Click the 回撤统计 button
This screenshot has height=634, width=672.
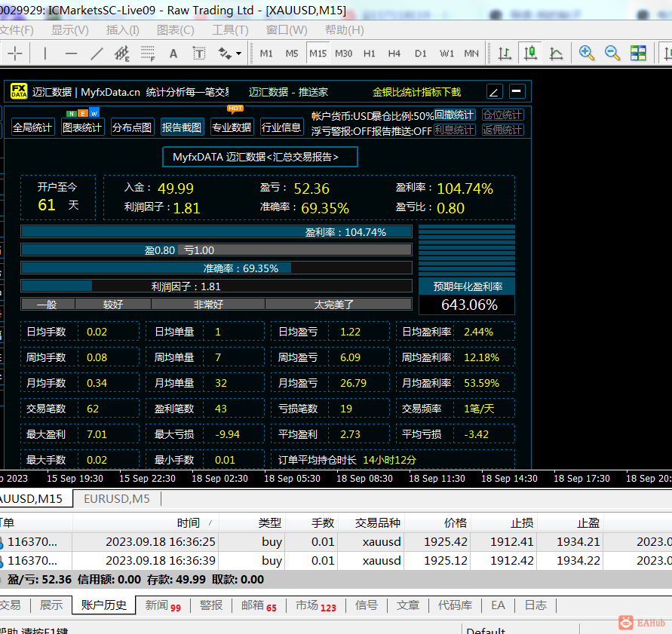pyautogui.click(x=454, y=115)
